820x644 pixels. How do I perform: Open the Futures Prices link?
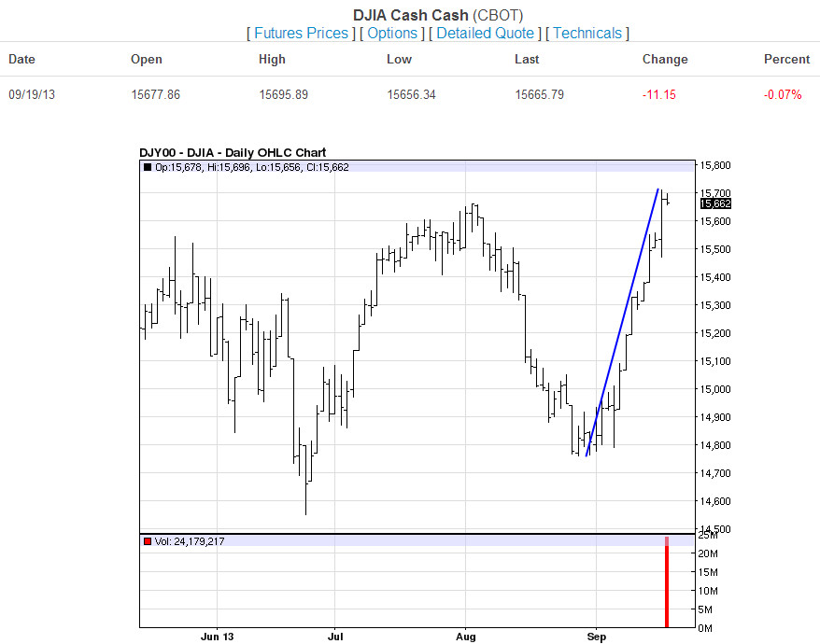(x=302, y=33)
